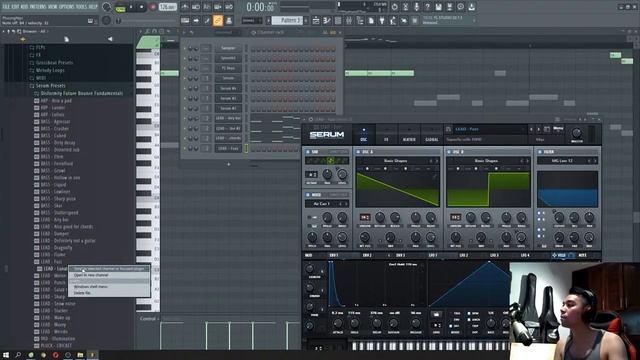Screen dimensions: 640x360
Task: Toggle OSC A enable switch
Action: tap(358, 152)
